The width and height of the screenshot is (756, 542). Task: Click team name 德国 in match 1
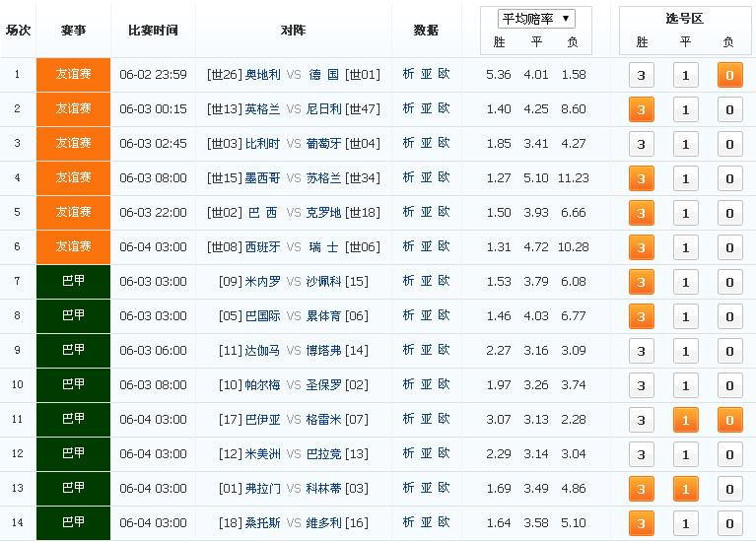click(323, 74)
